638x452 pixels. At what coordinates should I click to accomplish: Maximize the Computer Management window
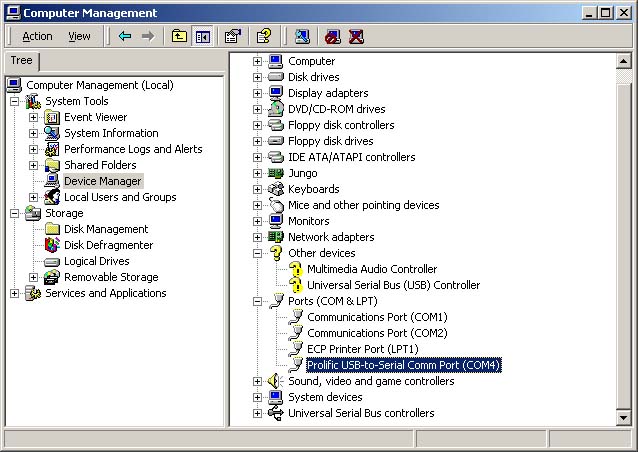point(605,13)
